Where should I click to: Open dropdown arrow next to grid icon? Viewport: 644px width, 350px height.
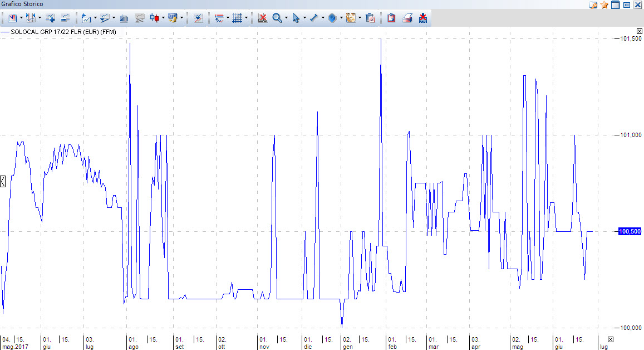tap(247, 18)
